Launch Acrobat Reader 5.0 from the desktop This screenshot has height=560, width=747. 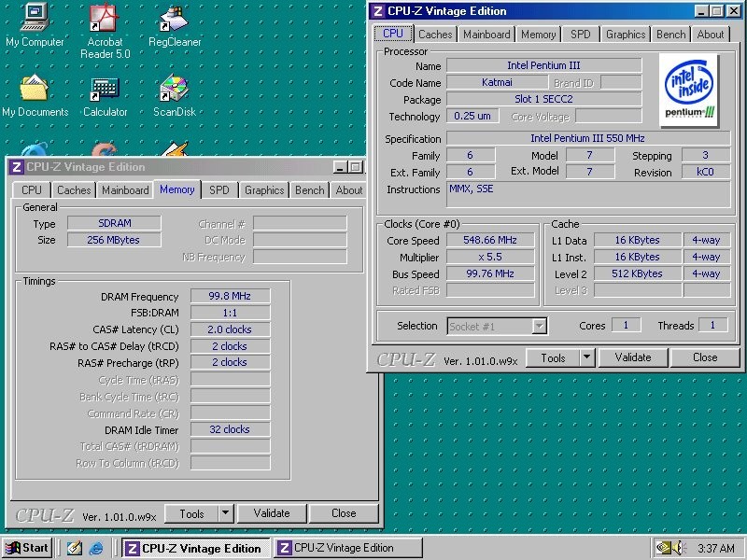[104, 19]
